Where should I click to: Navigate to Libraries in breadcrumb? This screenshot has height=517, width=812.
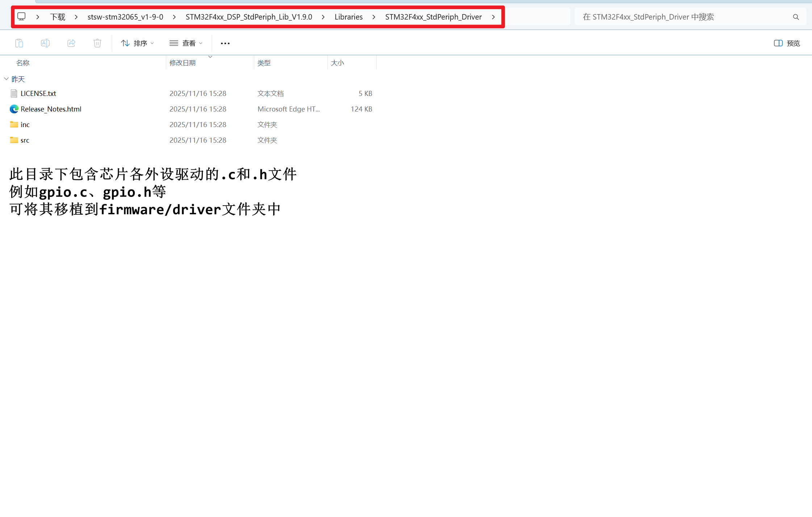pos(348,17)
